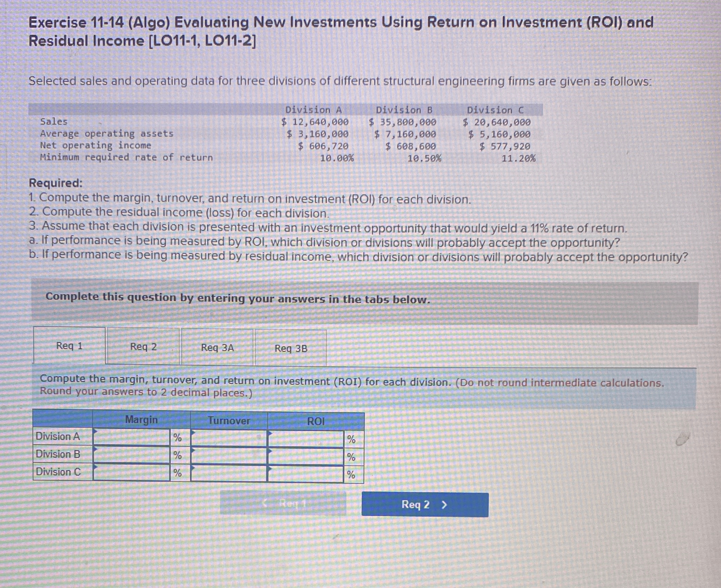Click Division C ROI input field
This screenshot has height=588, width=721.
click(x=306, y=474)
